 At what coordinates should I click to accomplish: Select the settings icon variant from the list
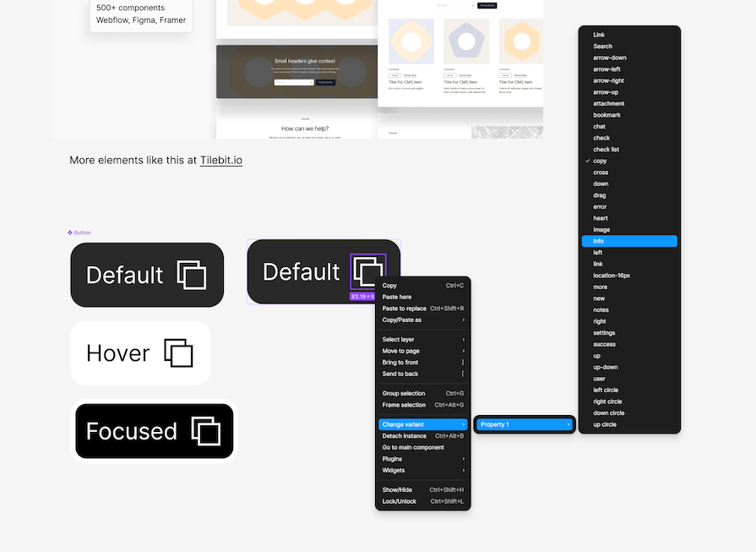pyautogui.click(x=603, y=333)
